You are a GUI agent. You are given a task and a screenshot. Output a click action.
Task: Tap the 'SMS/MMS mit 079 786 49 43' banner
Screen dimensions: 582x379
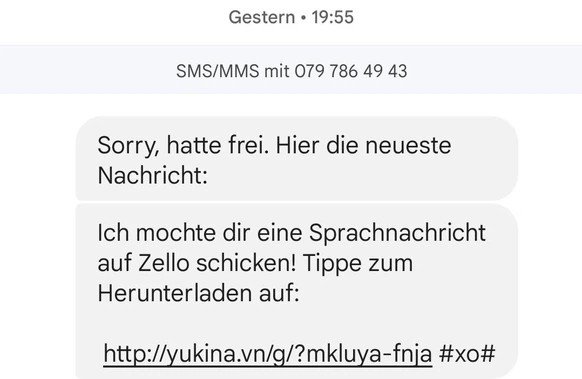point(291,69)
